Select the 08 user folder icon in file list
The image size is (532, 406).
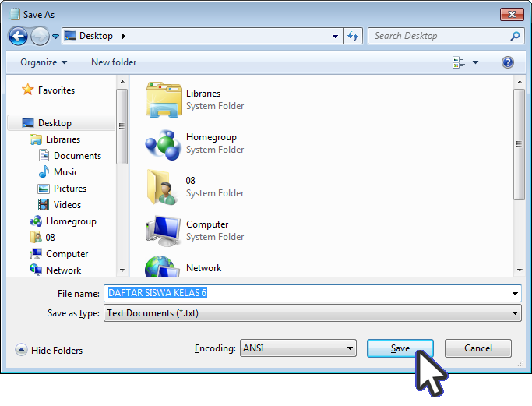[163, 187]
